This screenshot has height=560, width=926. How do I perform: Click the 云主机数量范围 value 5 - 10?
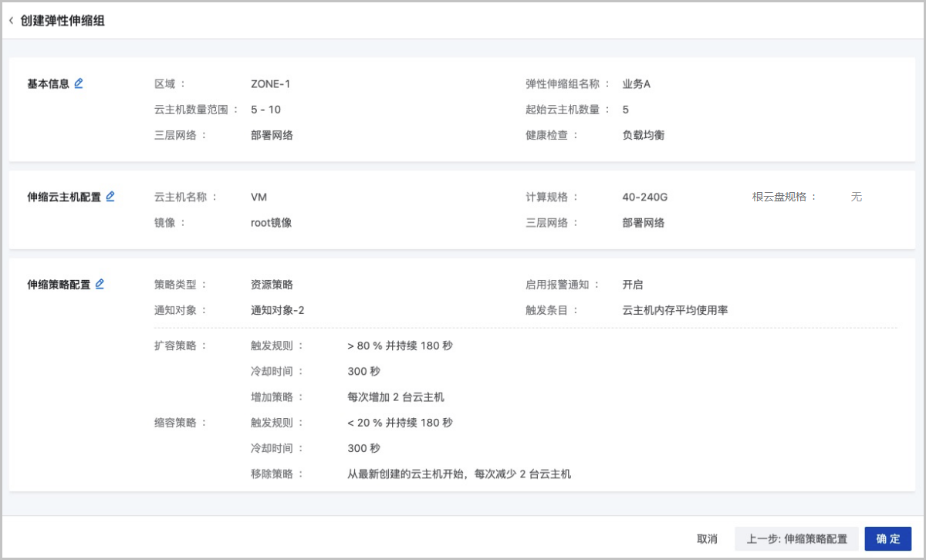point(265,110)
